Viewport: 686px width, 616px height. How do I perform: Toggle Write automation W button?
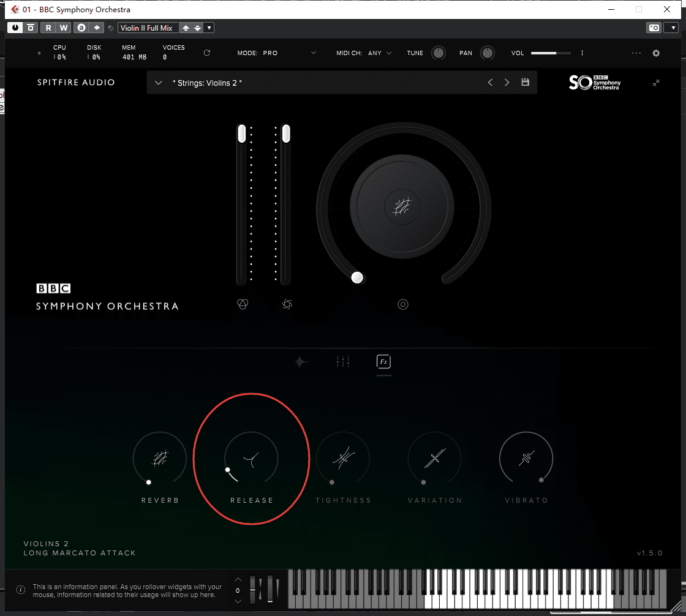[x=63, y=28]
